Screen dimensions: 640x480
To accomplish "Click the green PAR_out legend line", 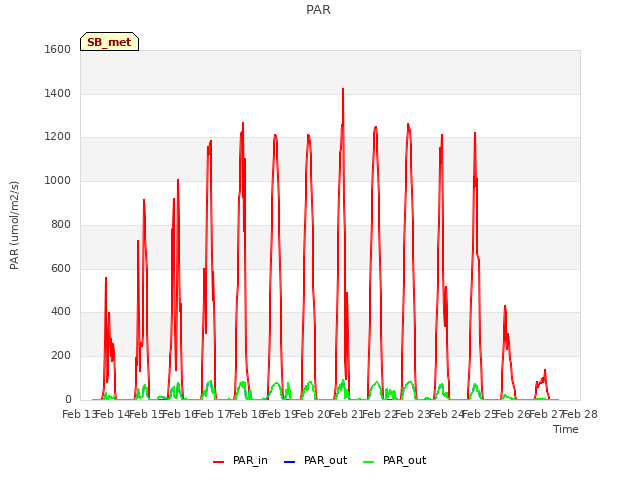I will [x=369, y=462].
